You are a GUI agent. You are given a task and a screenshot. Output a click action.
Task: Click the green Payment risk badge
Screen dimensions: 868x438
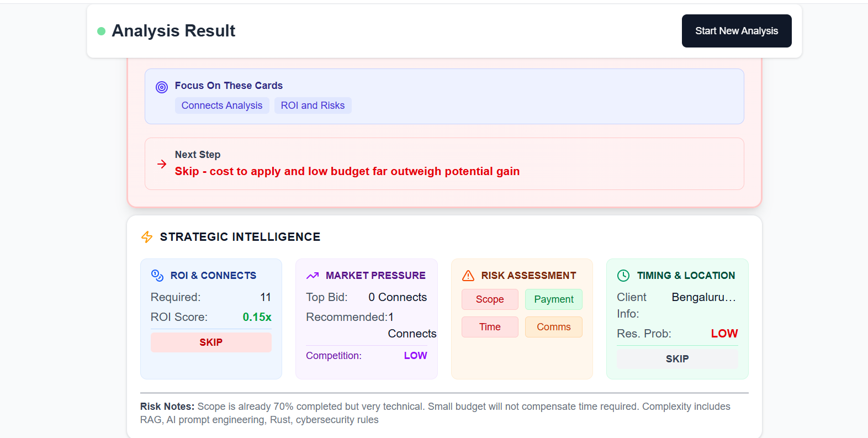pyautogui.click(x=554, y=299)
